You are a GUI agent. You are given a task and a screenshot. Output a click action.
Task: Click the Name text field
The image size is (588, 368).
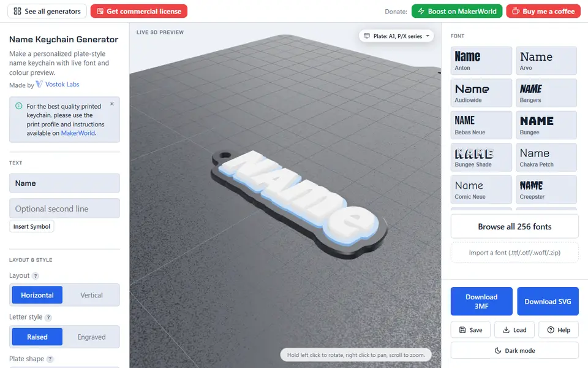tap(64, 183)
